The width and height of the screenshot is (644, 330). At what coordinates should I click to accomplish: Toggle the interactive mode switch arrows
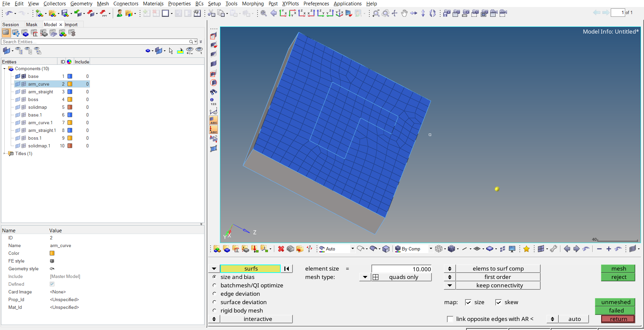(214, 319)
